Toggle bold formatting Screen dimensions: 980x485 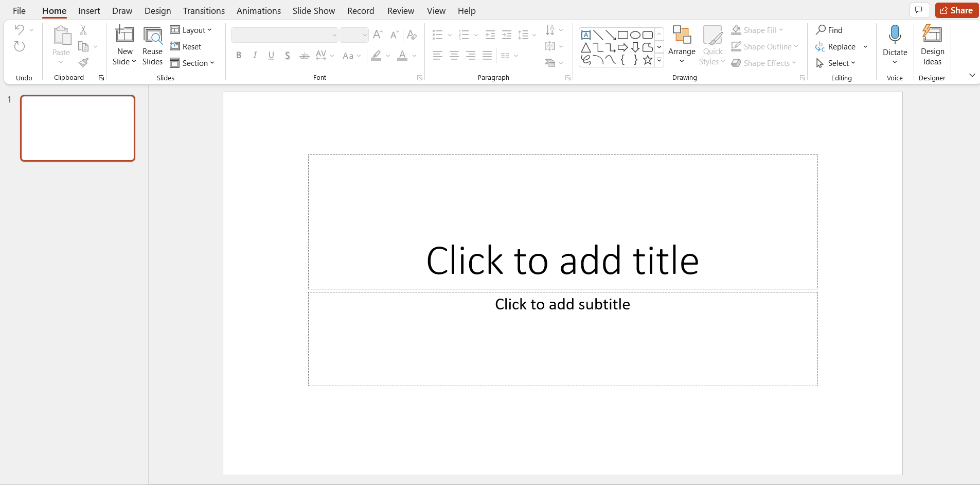tap(239, 56)
